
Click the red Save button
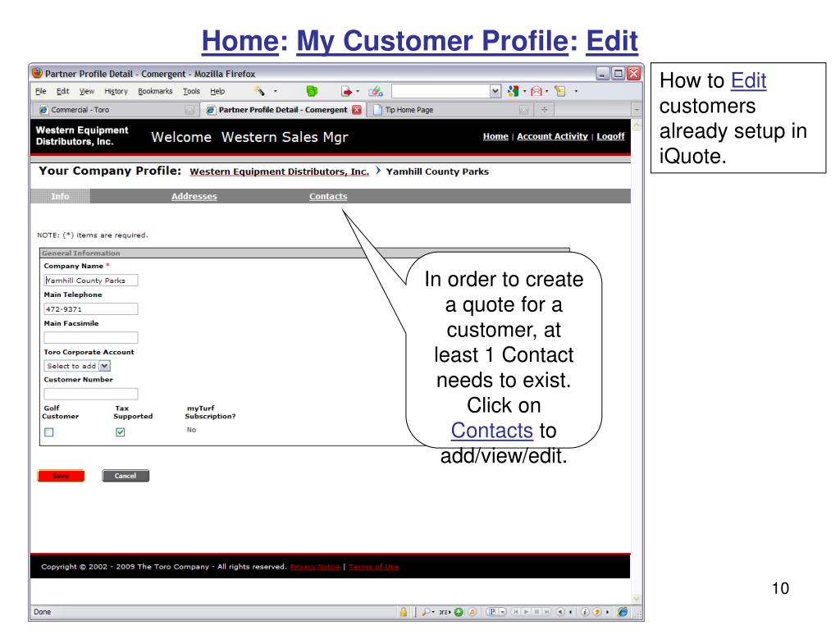[61, 476]
